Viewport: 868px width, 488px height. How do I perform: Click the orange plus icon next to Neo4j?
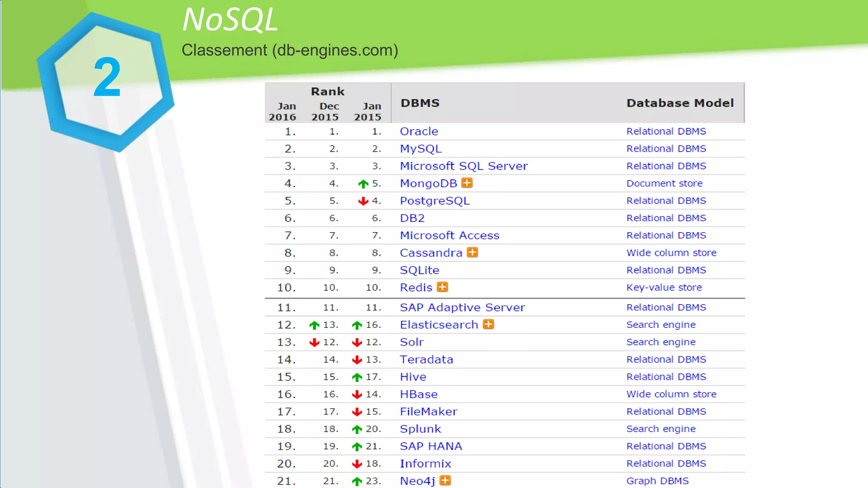coord(445,480)
